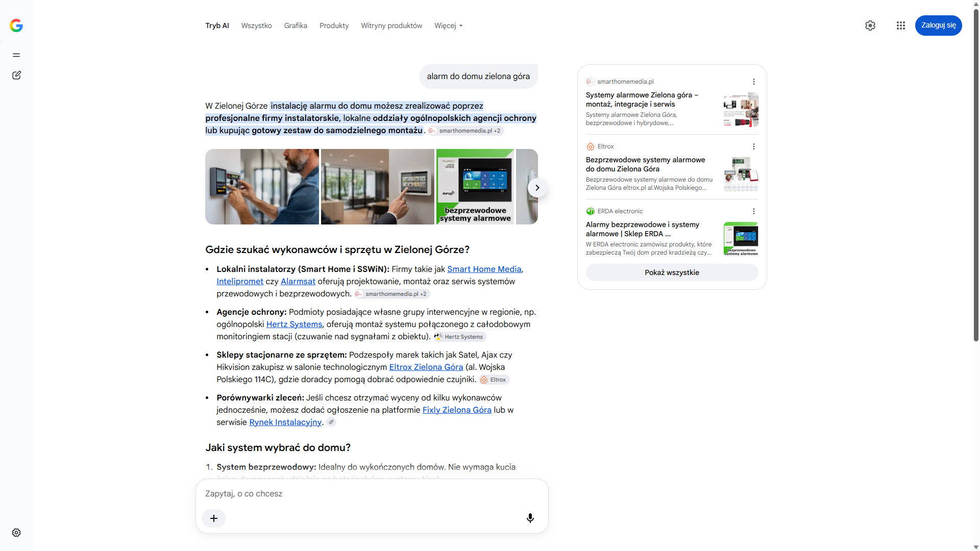Open options menu for Eltrox result

coord(754,146)
